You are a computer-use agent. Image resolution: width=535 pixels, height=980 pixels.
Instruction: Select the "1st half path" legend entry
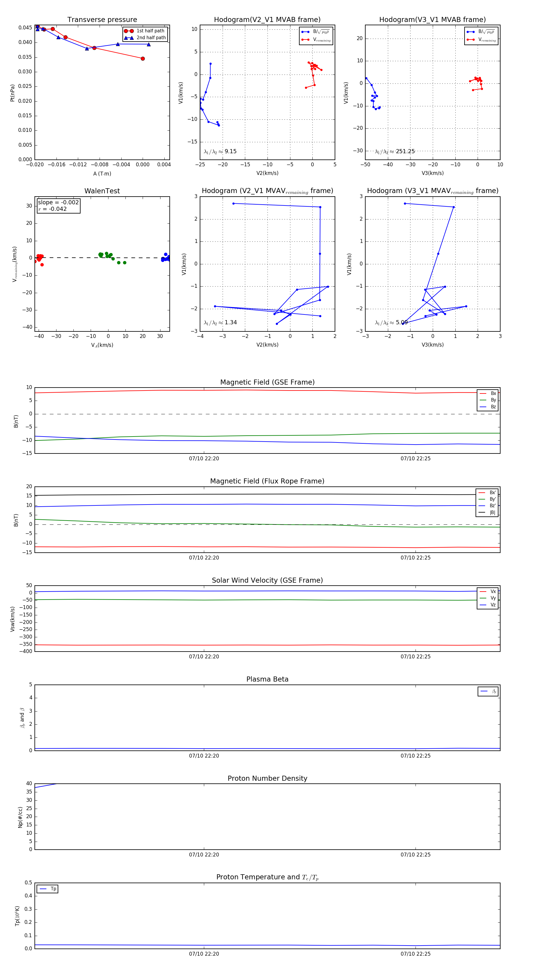(144, 31)
